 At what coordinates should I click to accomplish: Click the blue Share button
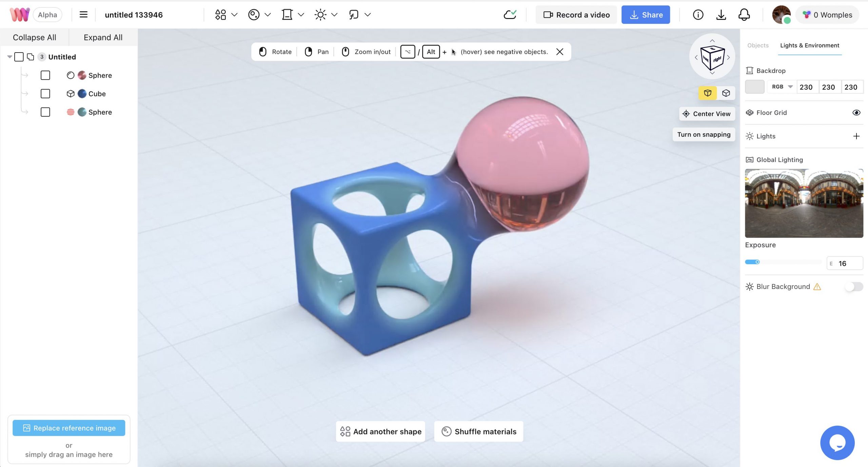(x=646, y=15)
